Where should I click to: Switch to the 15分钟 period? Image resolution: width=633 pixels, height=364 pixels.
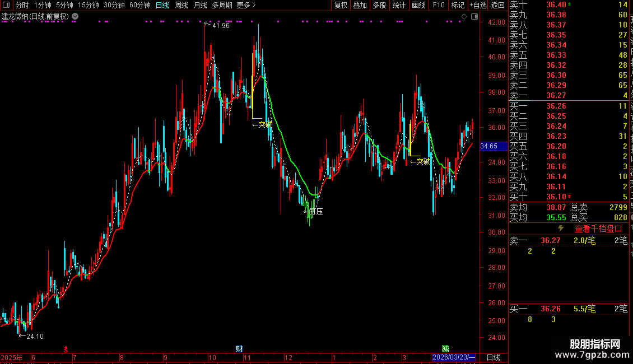tap(88, 5)
